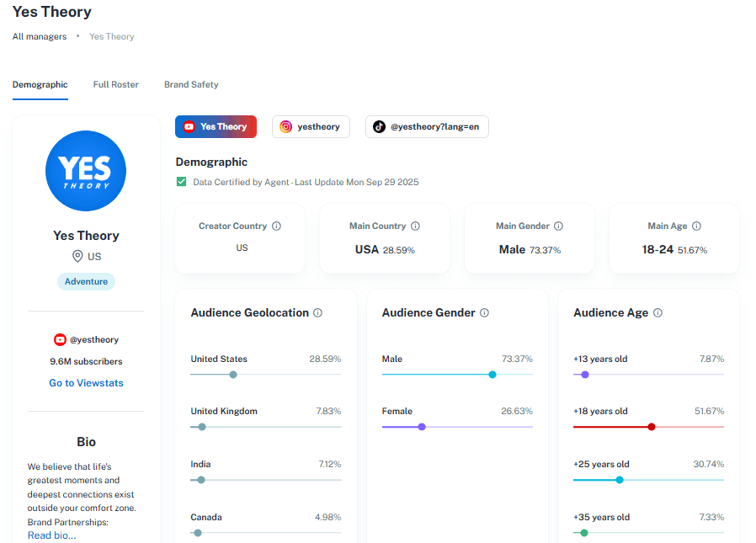Click the Male gender slider handle
Image resolution: width=756 pixels, height=543 pixels.
tap(492, 375)
